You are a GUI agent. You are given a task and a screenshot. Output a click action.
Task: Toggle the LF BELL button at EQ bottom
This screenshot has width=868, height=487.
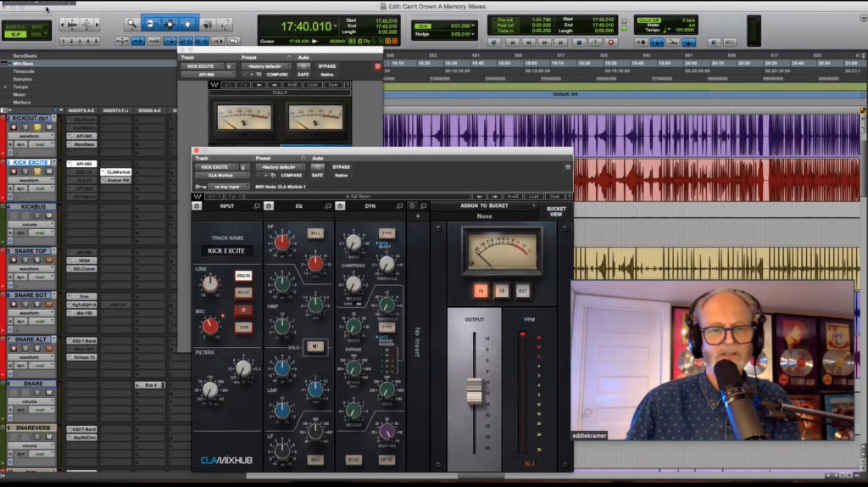pyautogui.click(x=315, y=460)
